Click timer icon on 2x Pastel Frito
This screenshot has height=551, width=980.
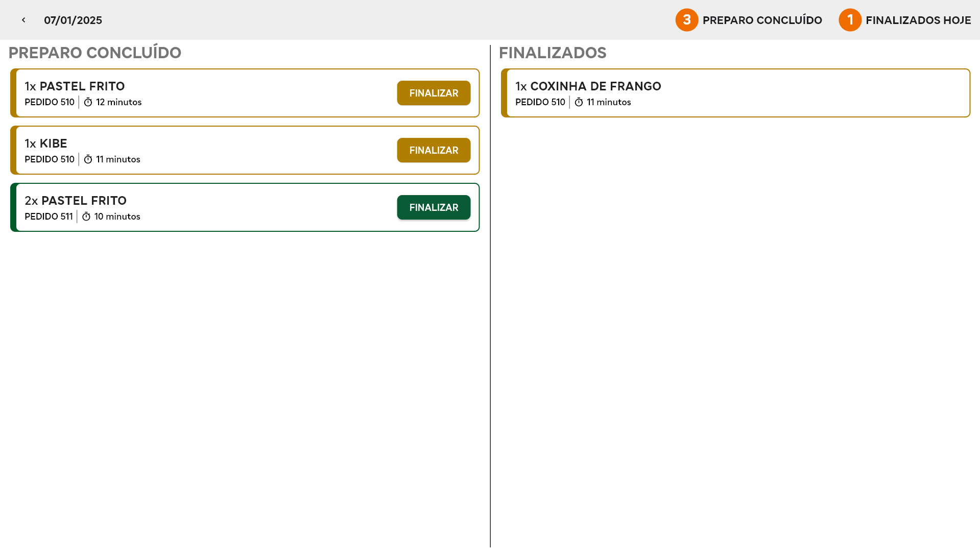point(86,217)
